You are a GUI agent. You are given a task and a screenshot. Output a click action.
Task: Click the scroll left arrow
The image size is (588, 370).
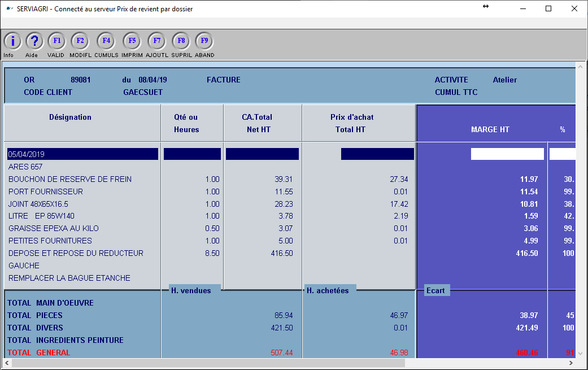(7, 363)
